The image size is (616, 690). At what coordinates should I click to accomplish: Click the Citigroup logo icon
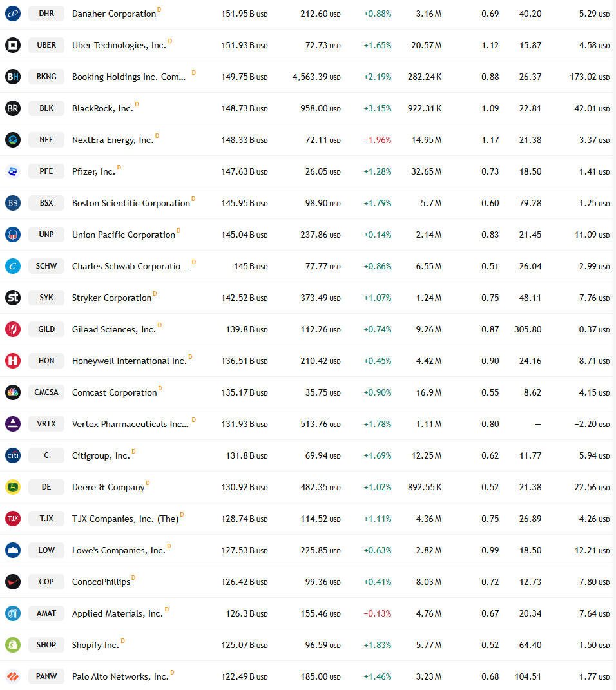pos(13,455)
